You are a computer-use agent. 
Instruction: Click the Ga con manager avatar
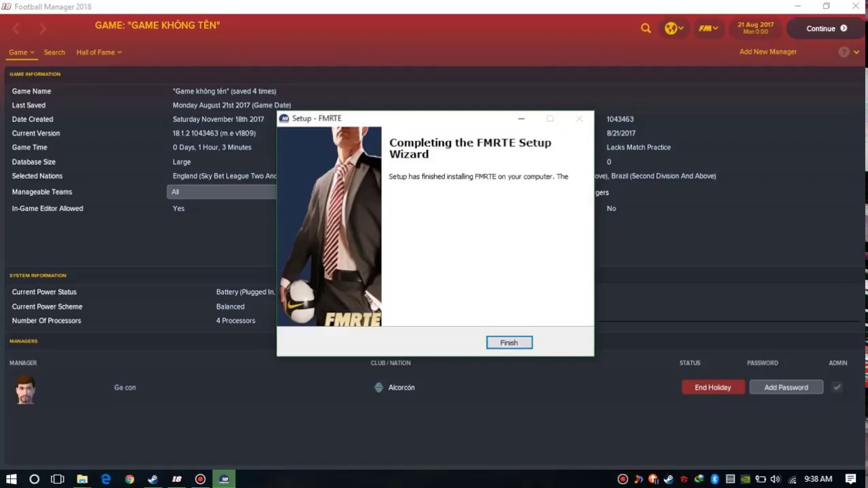[x=26, y=389]
